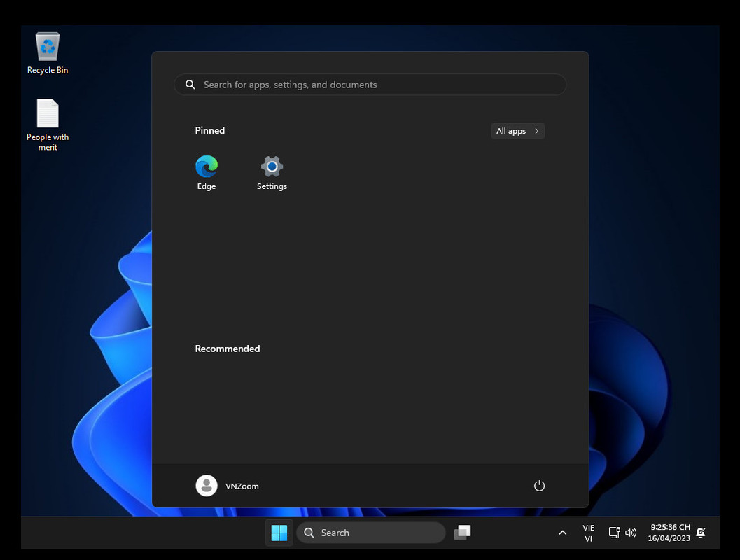Click the Windows Start button on the taskbar
Image resolution: width=740 pixels, height=560 pixels.
coord(279,533)
